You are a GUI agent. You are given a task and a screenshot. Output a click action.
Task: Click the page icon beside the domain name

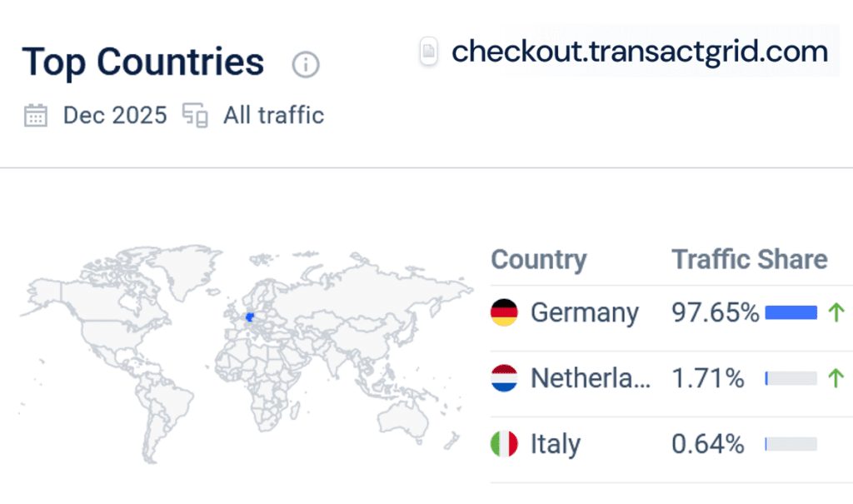coord(428,52)
